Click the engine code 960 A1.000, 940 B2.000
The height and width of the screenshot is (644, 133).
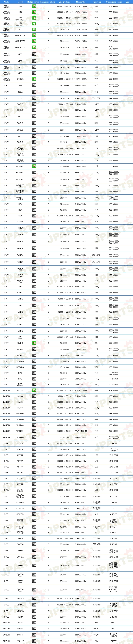(x=114, y=48)
